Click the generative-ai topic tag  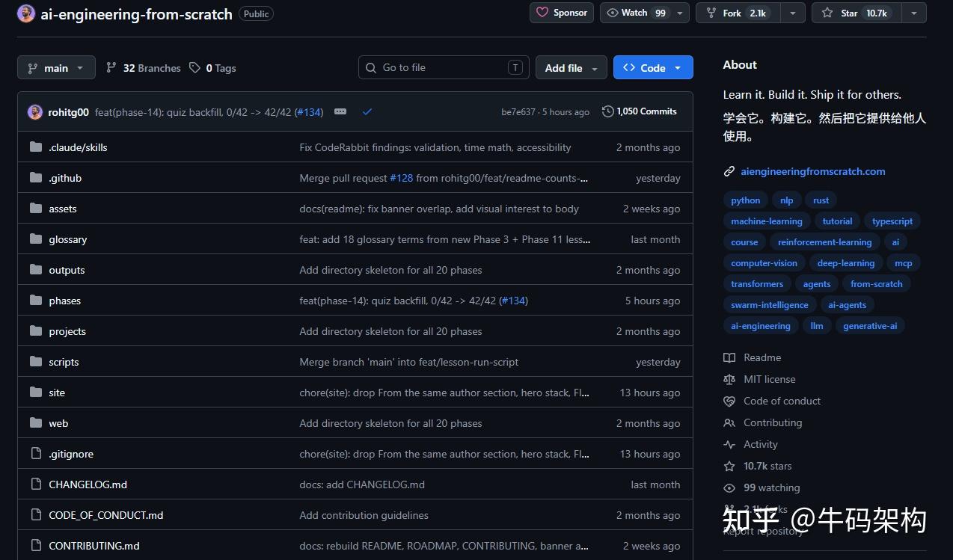870,326
